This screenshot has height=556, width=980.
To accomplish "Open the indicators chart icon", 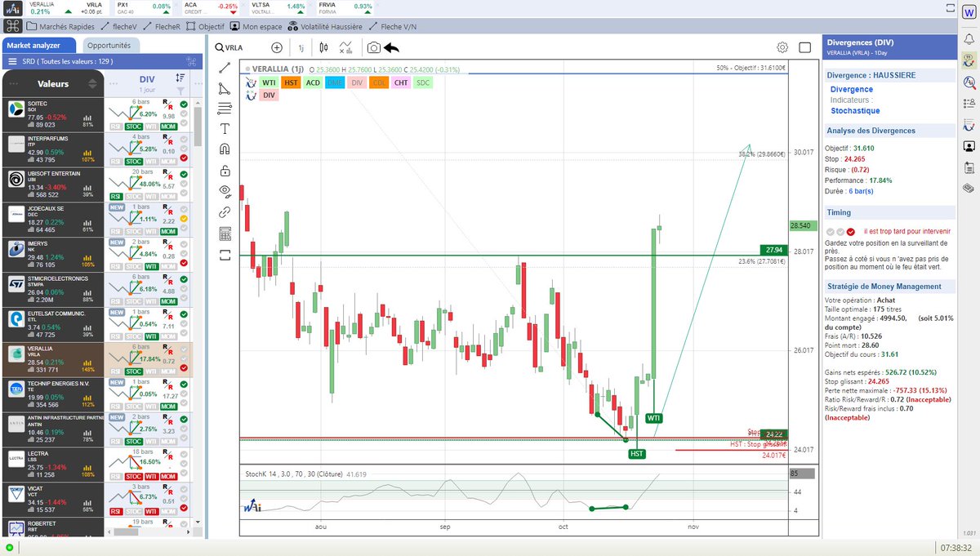I will (346, 48).
